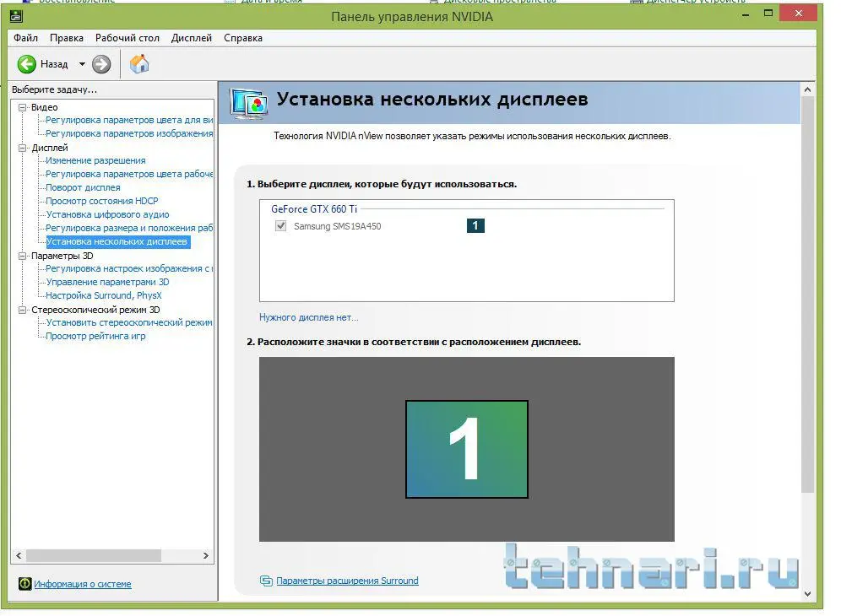Select the large display 1 thumbnail
The width and height of the screenshot is (841, 616).
coord(467,449)
